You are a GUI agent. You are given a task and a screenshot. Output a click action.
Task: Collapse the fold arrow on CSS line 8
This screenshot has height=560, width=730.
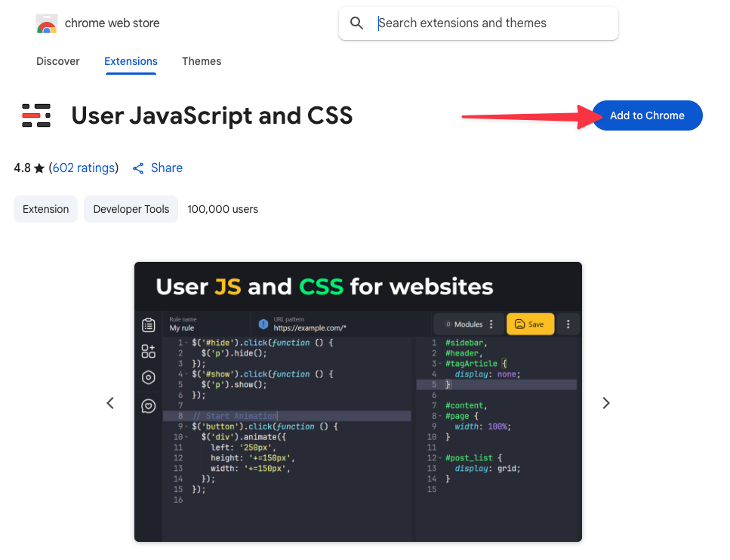coord(440,416)
